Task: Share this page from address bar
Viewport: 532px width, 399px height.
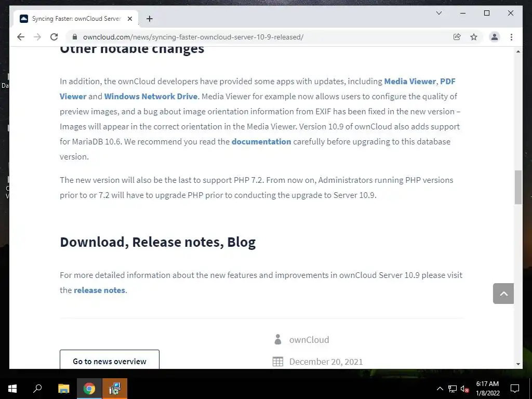Action: (457, 37)
